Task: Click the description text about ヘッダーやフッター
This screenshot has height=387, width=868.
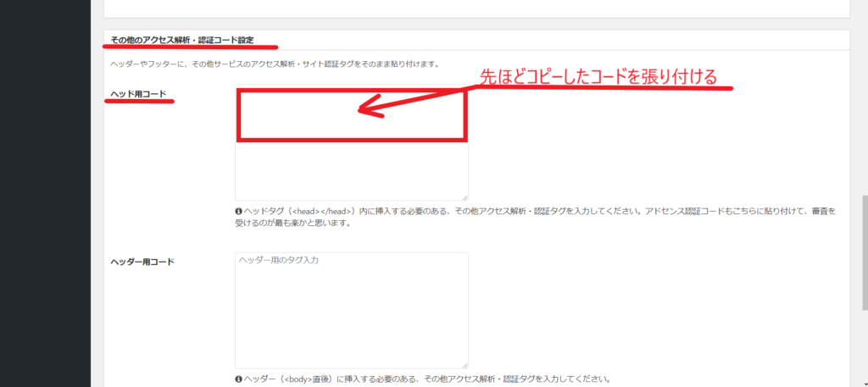Action: coord(275,64)
